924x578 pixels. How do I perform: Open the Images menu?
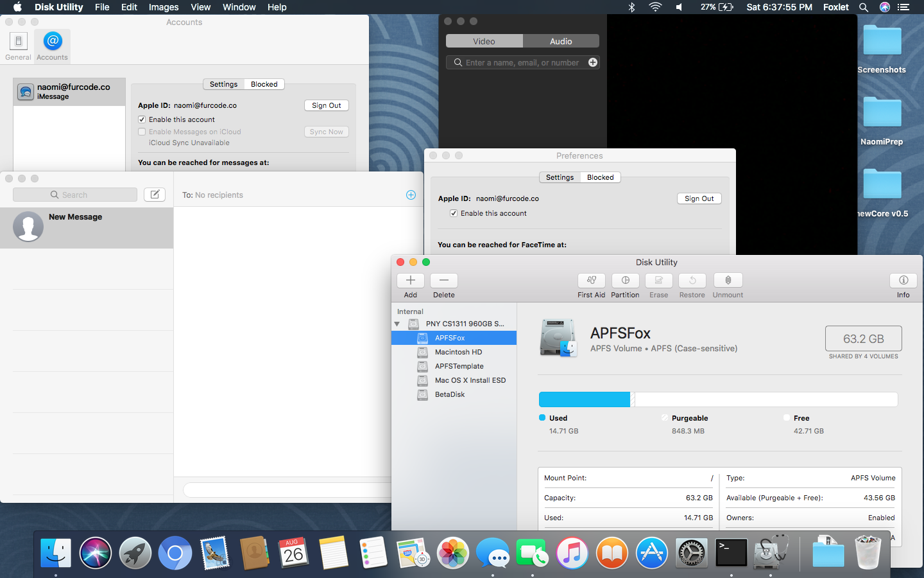[164, 7]
